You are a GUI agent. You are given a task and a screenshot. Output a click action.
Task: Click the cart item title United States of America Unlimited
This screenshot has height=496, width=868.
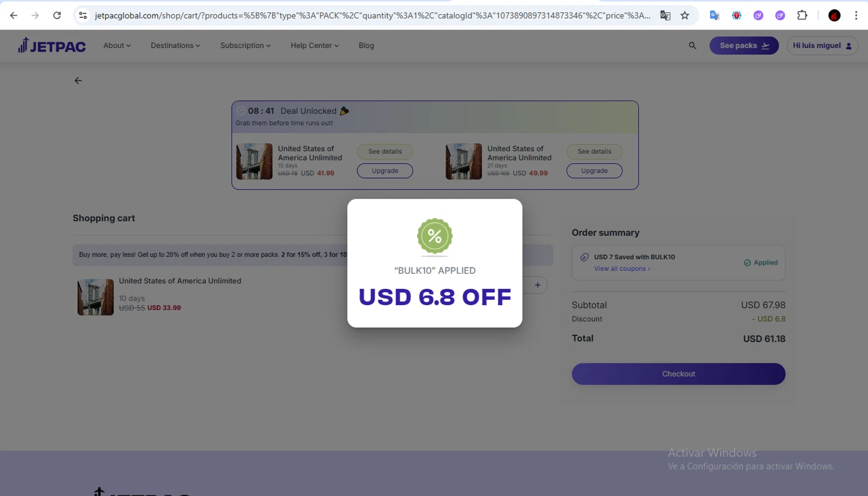180,281
